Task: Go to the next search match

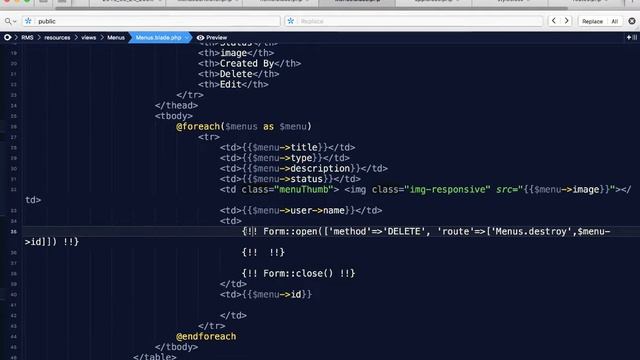Action: pyautogui.click(x=567, y=21)
